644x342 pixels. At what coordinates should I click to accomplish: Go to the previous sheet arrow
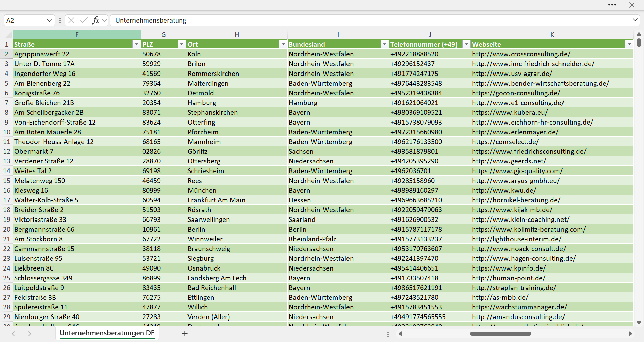tap(13, 334)
